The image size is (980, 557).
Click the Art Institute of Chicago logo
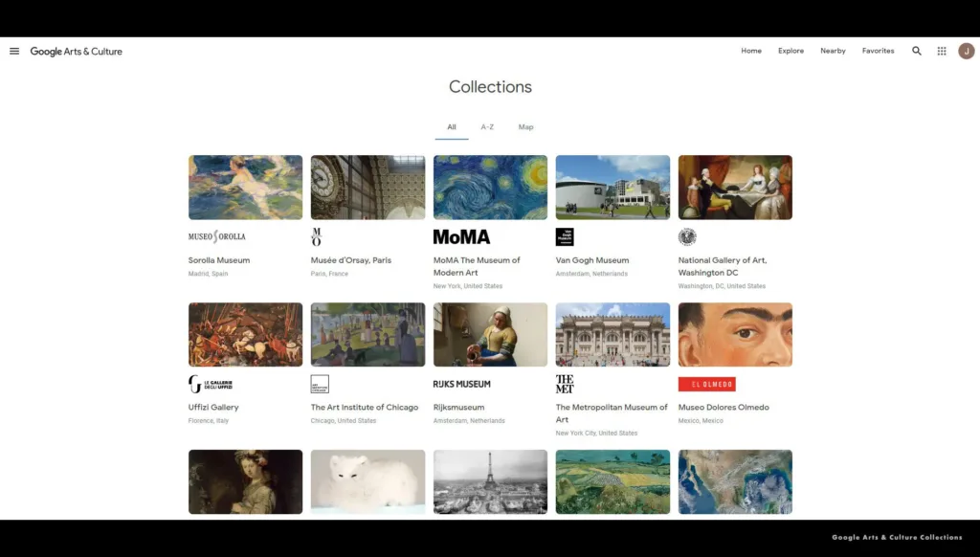pyautogui.click(x=320, y=384)
